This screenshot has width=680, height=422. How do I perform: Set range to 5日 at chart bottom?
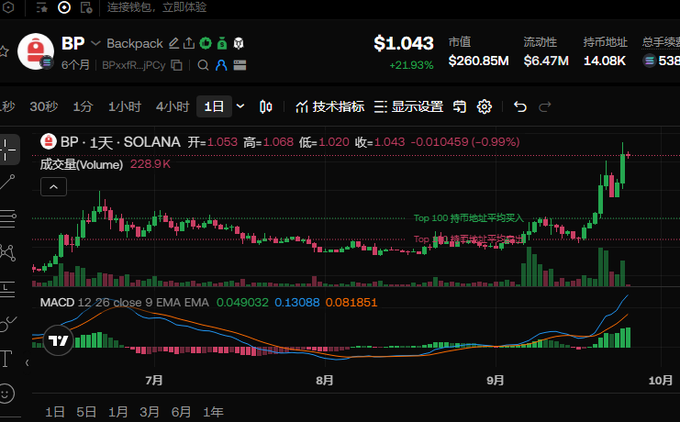coord(86,412)
